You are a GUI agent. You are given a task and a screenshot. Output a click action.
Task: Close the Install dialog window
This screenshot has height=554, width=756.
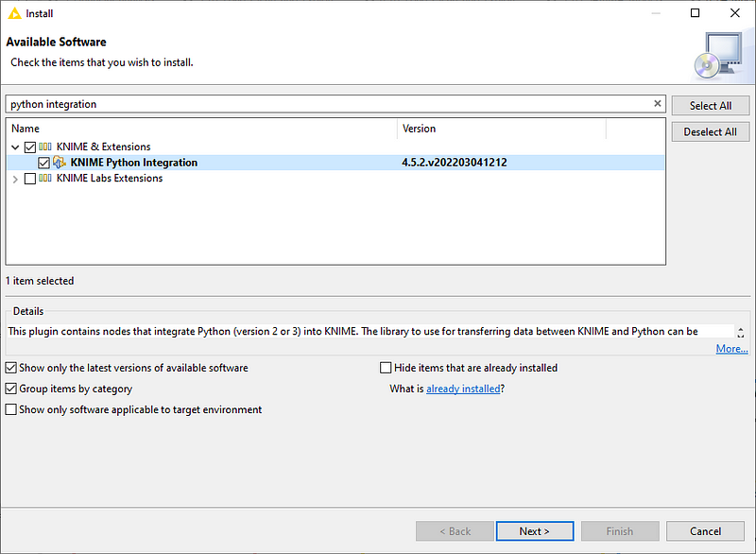[735, 13]
